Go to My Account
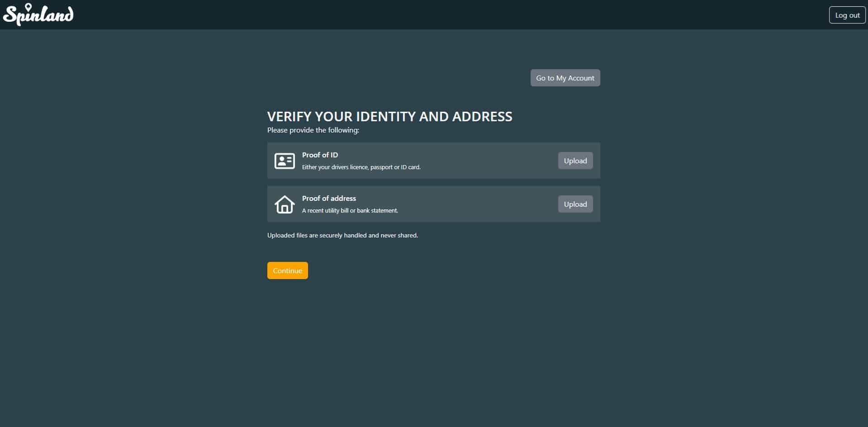 [x=565, y=78]
